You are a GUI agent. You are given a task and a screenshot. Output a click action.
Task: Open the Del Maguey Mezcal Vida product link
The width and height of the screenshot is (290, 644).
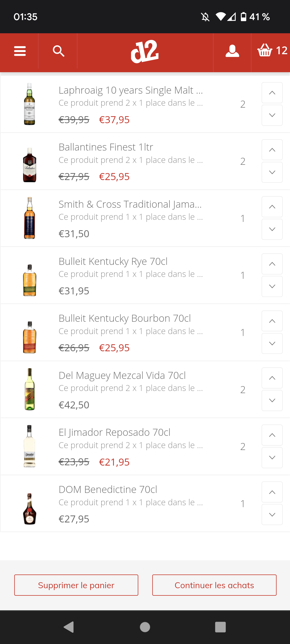[x=122, y=375]
